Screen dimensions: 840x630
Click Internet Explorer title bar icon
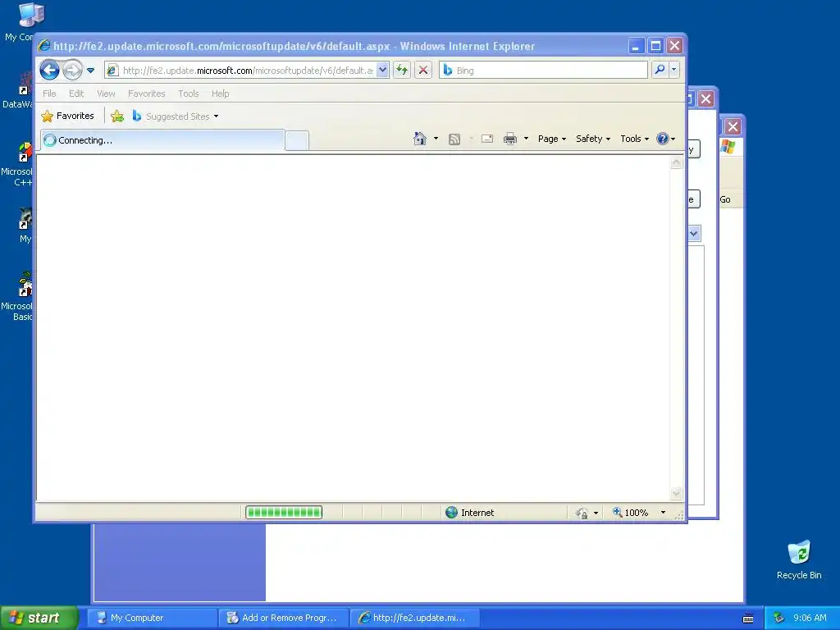tap(44, 46)
